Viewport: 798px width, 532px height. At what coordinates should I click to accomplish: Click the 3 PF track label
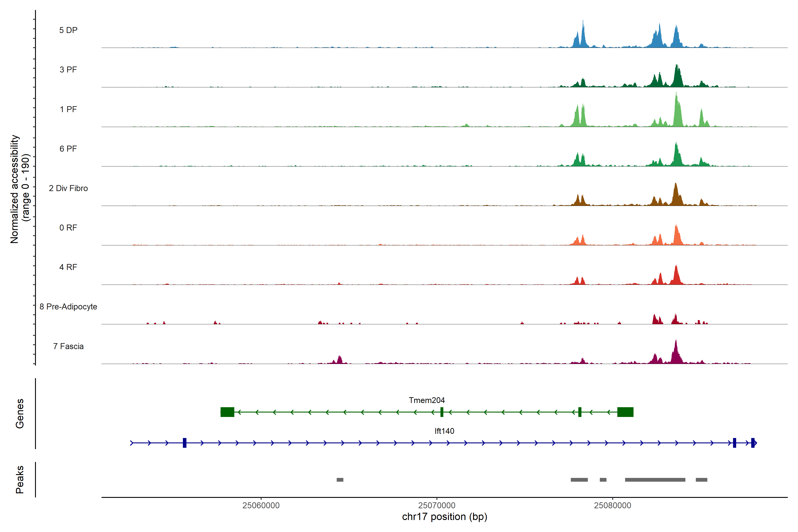tap(68, 70)
